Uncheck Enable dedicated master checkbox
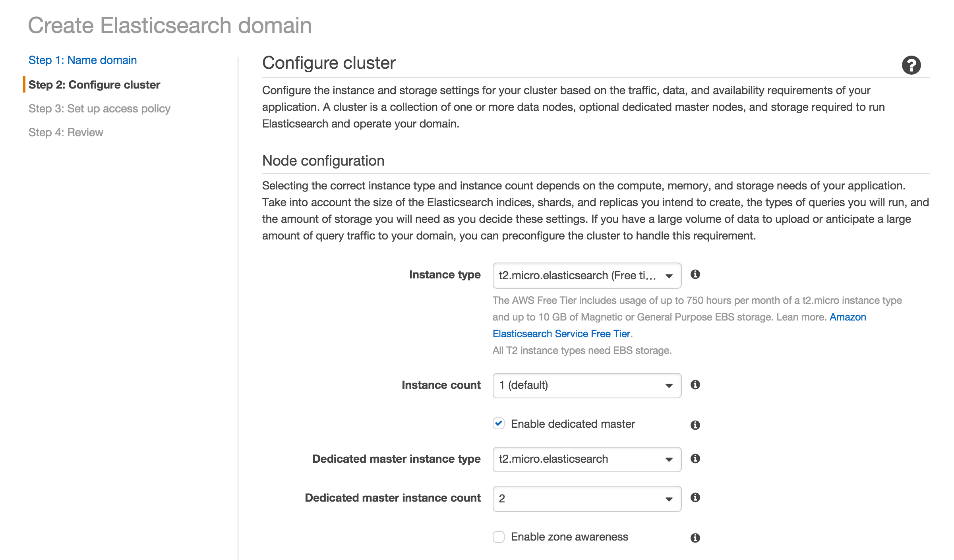Screen dimensions: 954x560 [499, 424]
